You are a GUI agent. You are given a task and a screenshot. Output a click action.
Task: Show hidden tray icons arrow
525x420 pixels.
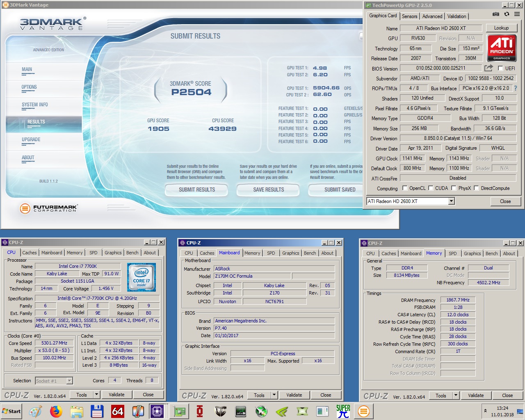486,411
